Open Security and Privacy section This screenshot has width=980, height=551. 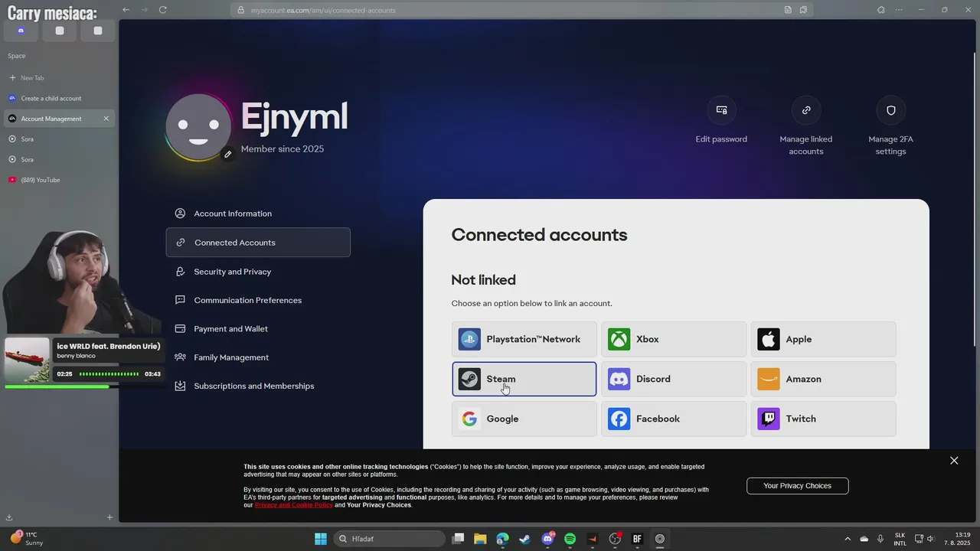pos(258,272)
